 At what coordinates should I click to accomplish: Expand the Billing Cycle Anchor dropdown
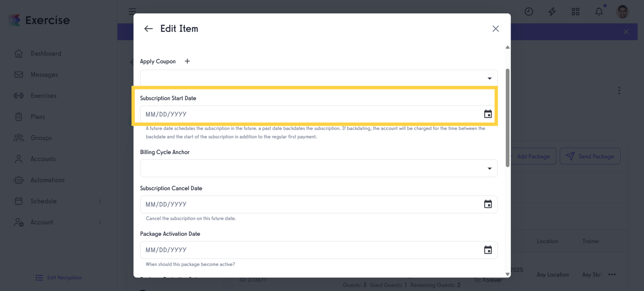pos(490,168)
